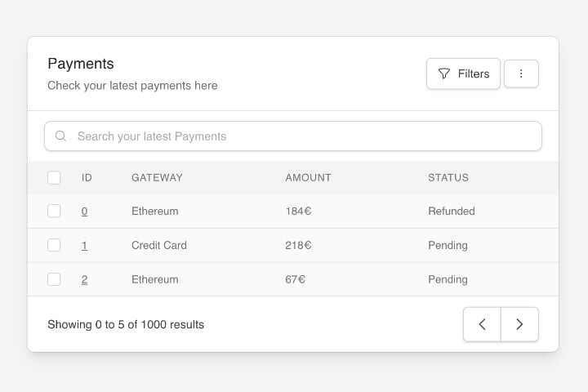Click the STATUS column header
Viewport: 588px width, 392px height.
(448, 177)
